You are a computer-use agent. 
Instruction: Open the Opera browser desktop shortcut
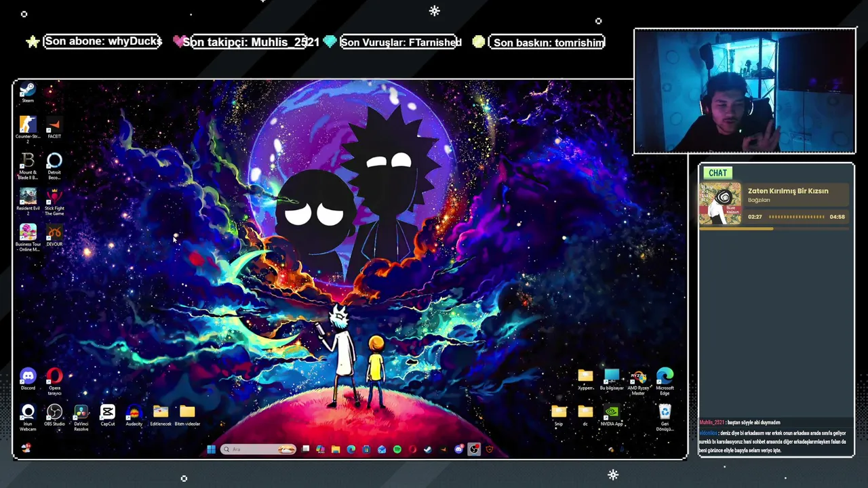point(54,381)
